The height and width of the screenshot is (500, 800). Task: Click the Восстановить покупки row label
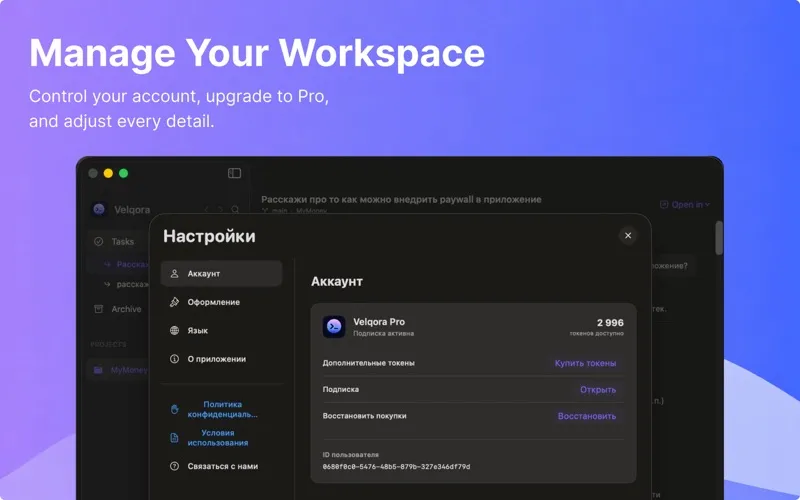pyautogui.click(x=364, y=416)
